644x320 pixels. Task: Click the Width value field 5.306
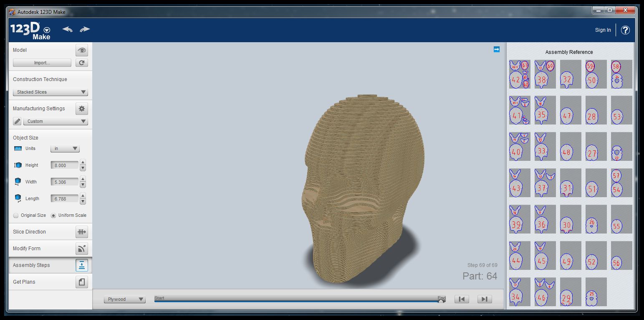point(65,182)
